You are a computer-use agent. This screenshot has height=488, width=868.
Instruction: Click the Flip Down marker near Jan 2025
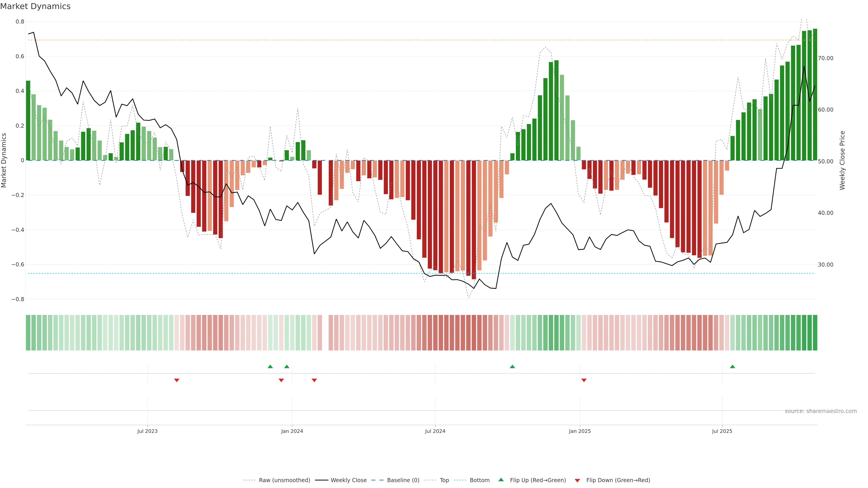point(584,380)
